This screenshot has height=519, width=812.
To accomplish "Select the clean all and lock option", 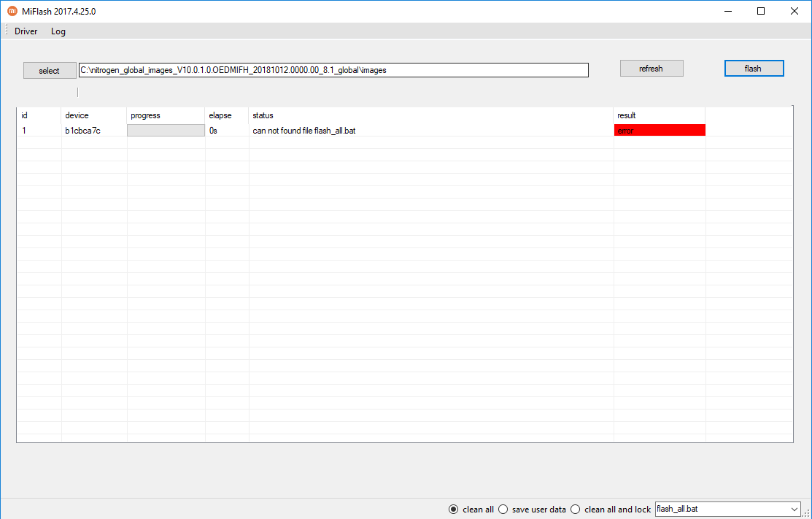I will pos(610,510).
